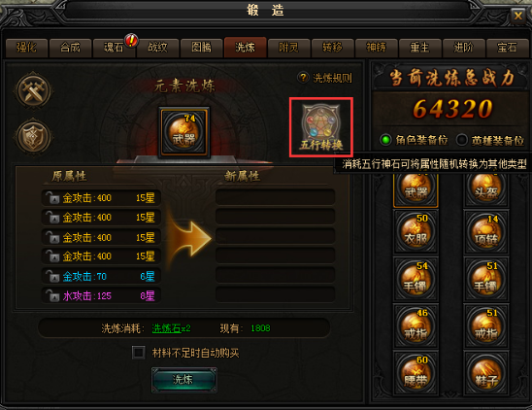Switch to the 魂石 tab

[x=114, y=48]
